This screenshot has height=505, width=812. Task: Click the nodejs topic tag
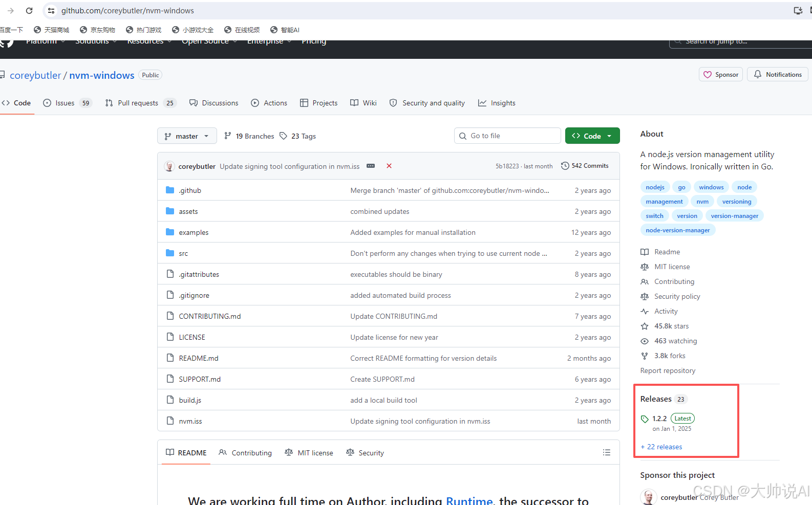655,187
